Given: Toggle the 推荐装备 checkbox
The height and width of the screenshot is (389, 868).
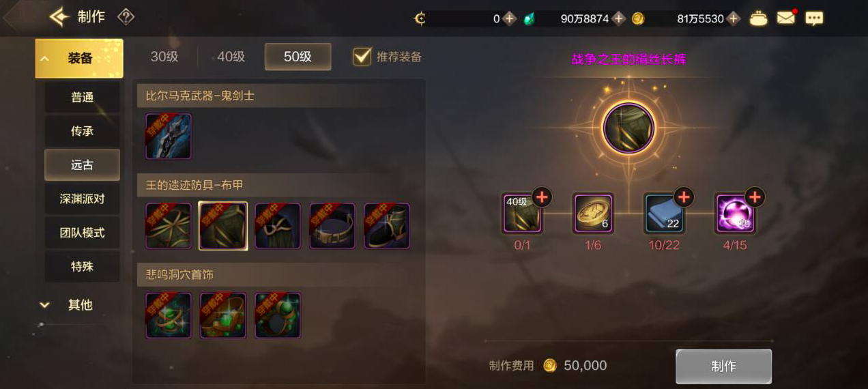Looking at the screenshot, I should tap(362, 57).
